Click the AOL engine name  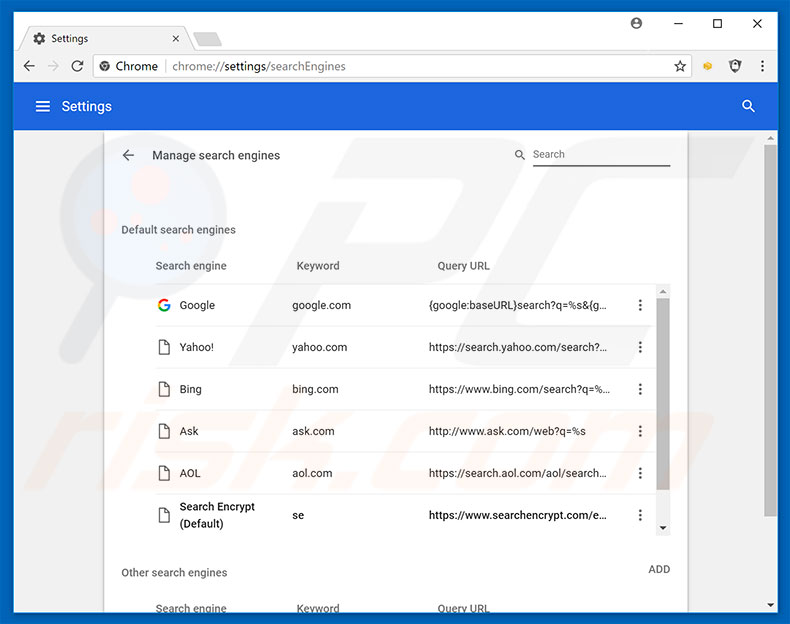click(x=190, y=473)
